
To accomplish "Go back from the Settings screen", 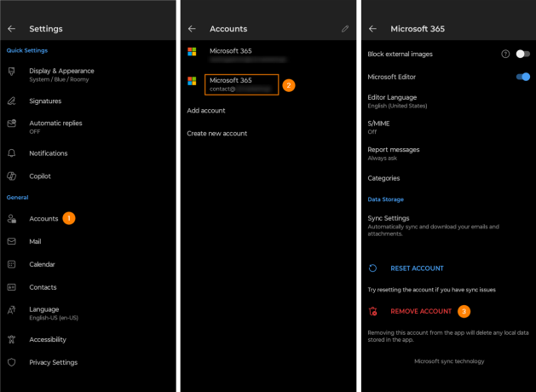I will (x=12, y=29).
